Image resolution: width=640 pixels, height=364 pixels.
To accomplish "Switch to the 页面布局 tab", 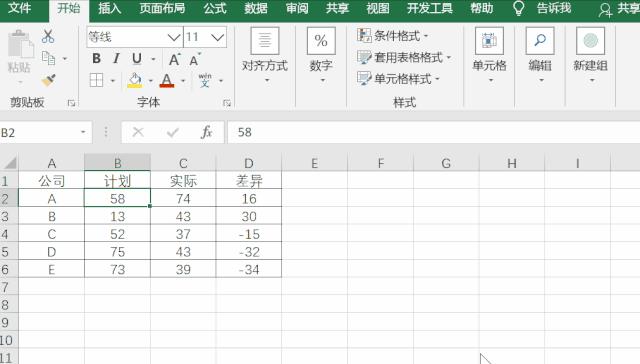I will click(162, 8).
